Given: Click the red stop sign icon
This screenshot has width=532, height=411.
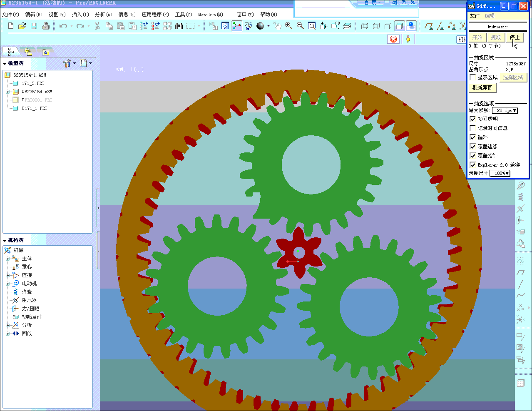Looking at the screenshot, I should click(x=393, y=39).
